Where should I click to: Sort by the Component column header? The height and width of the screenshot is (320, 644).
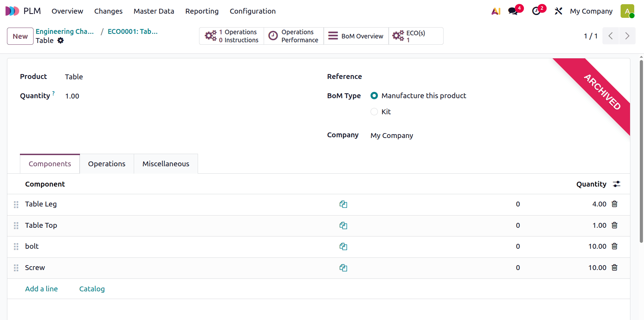click(x=45, y=184)
